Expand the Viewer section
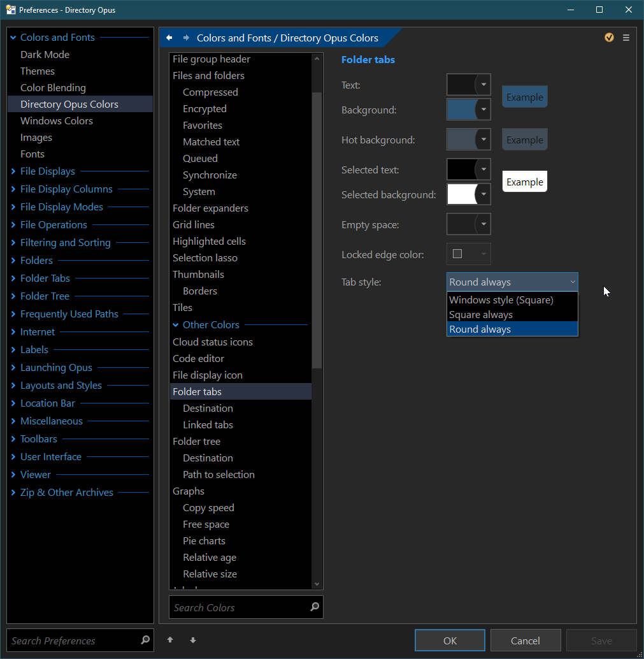This screenshot has width=644, height=659. [13, 475]
